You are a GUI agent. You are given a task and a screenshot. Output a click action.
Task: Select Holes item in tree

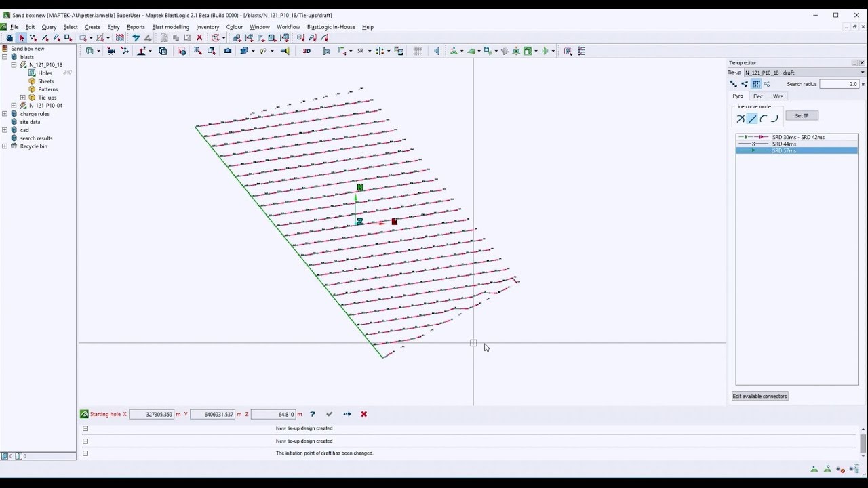45,73
